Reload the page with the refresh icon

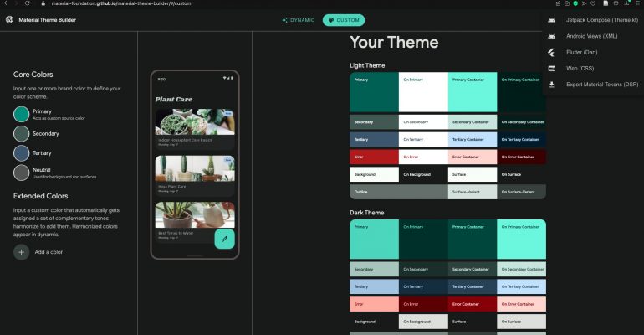coord(27,3)
